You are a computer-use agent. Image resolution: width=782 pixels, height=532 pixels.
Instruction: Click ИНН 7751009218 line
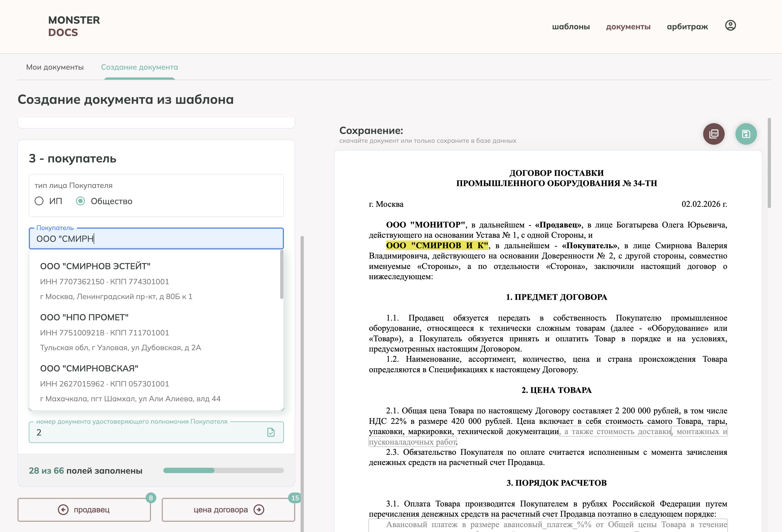(104, 333)
